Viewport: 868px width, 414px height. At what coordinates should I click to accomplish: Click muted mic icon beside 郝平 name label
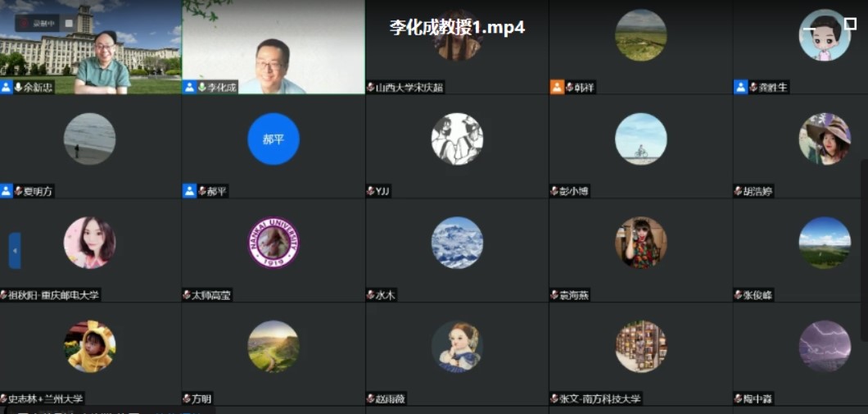point(202,191)
